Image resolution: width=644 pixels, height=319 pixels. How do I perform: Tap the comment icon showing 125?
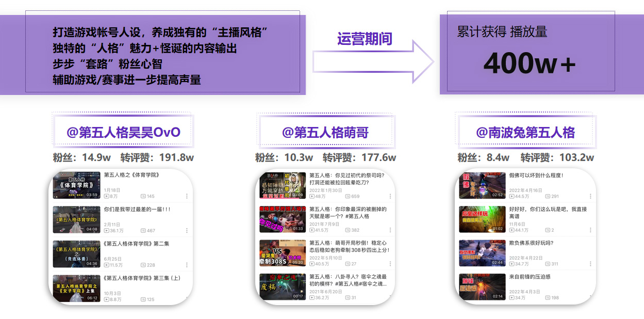(x=143, y=299)
